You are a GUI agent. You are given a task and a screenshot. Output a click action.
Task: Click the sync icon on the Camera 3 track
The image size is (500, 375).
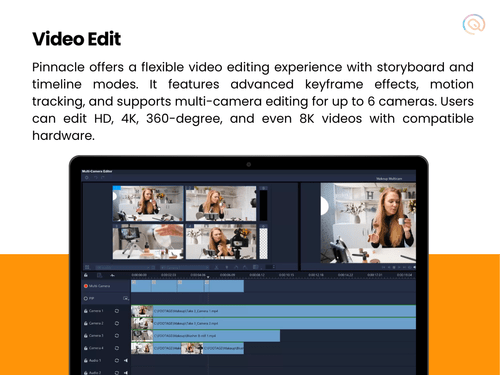[117, 336]
